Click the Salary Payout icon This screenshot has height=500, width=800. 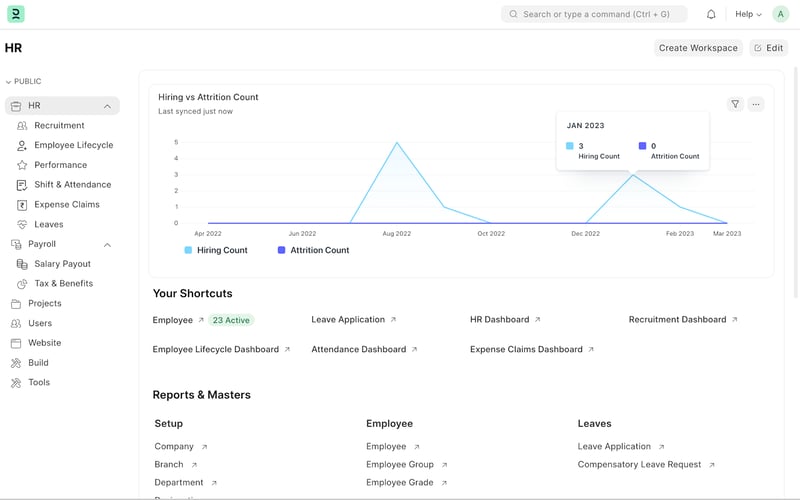click(x=22, y=264)
